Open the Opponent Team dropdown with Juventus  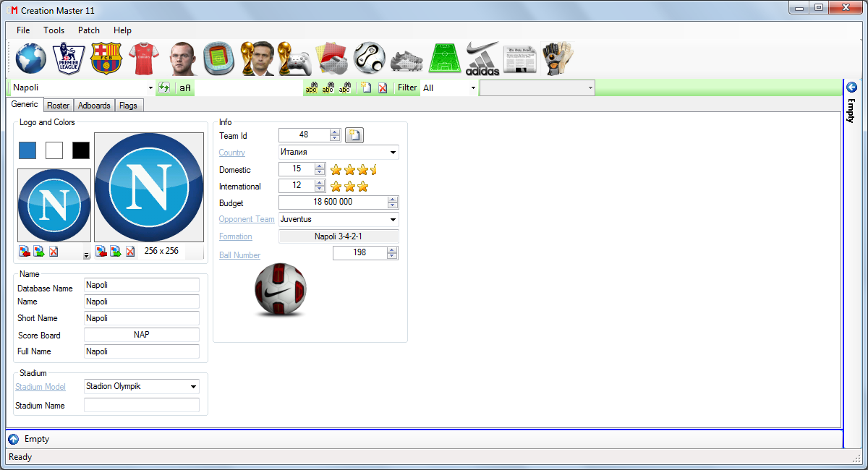click(393, 219)
